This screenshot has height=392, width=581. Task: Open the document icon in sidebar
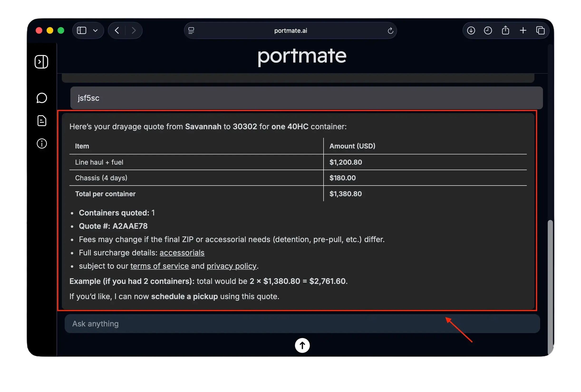42,121
